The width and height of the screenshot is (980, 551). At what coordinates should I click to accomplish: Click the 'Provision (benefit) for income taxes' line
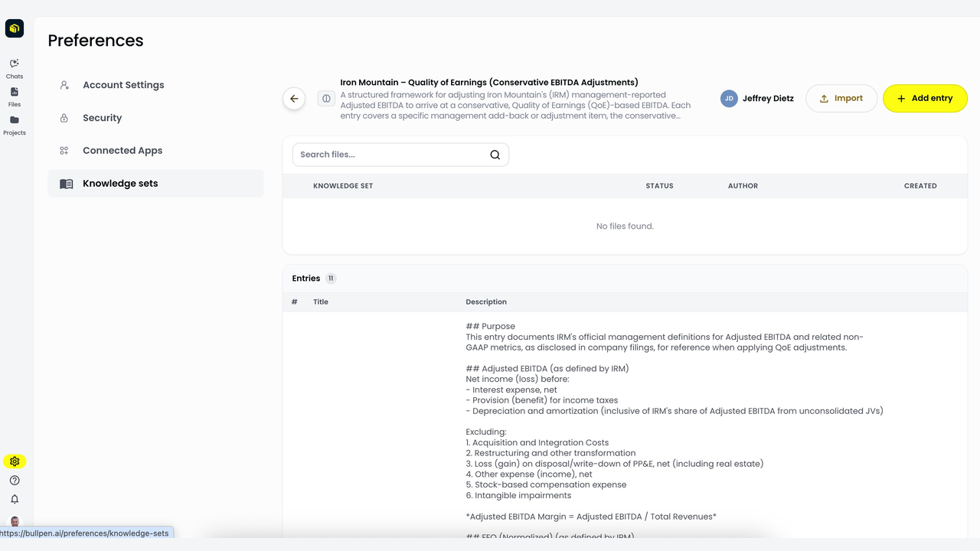[542, 400]
